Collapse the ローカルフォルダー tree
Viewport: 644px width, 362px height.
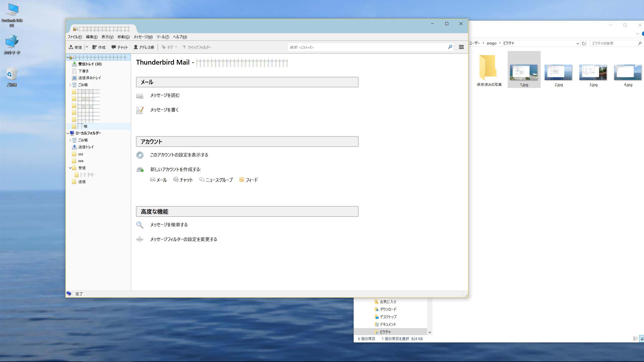click(68, 133)
